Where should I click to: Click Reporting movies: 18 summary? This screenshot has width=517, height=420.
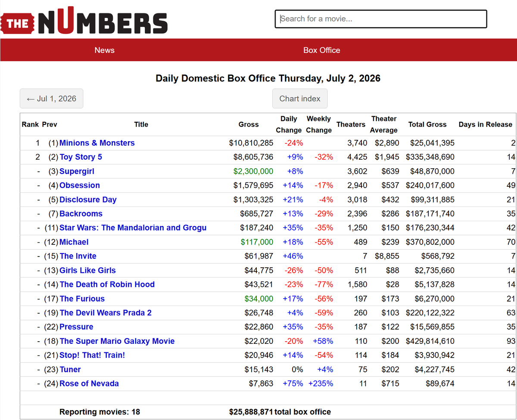tap(100, 412)
